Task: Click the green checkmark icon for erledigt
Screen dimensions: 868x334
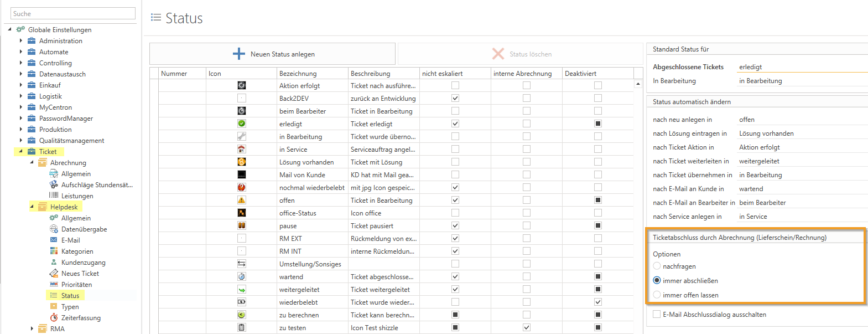Action: coord(242,124)
